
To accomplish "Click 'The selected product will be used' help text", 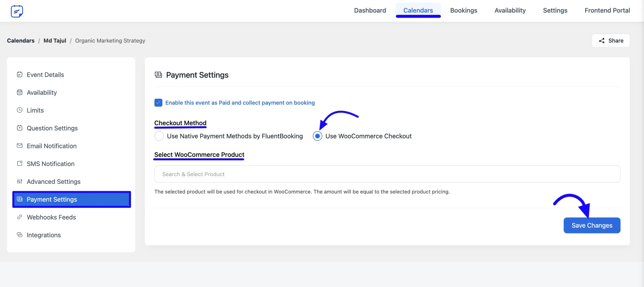I will pos(302,192).
